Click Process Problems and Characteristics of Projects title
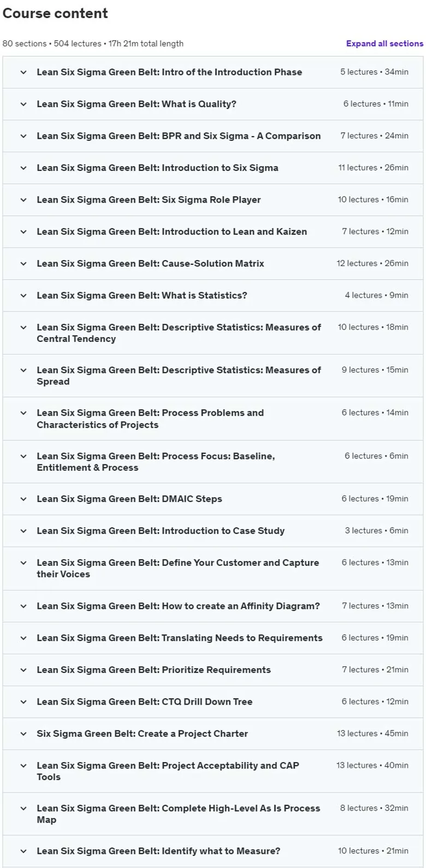 click(x=150, y=418)
